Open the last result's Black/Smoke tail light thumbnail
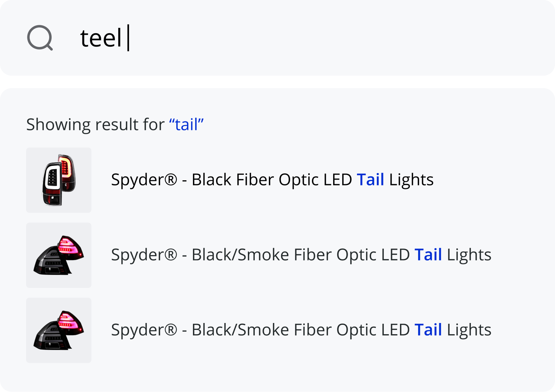This screenshot has height=392, width=555. [59, 330]
